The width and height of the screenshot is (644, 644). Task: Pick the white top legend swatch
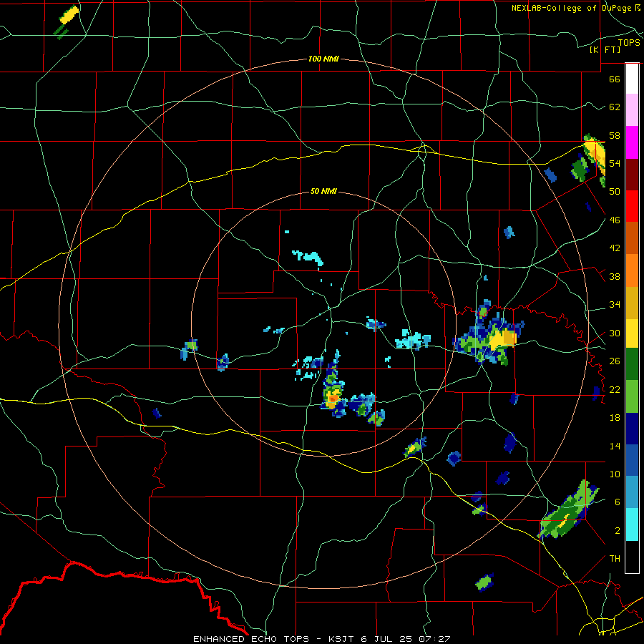click(x=632, y=79)
